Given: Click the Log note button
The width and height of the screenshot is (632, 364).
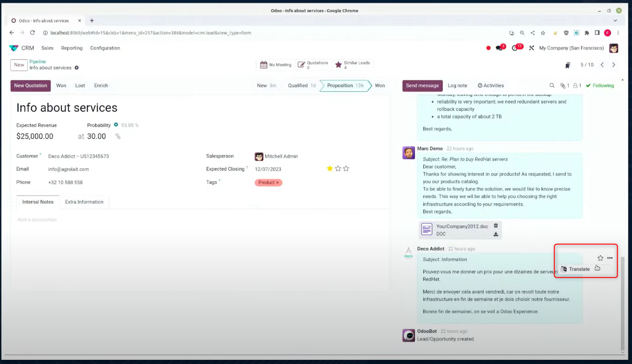Looking at the screenshot, I should (458, 86).
